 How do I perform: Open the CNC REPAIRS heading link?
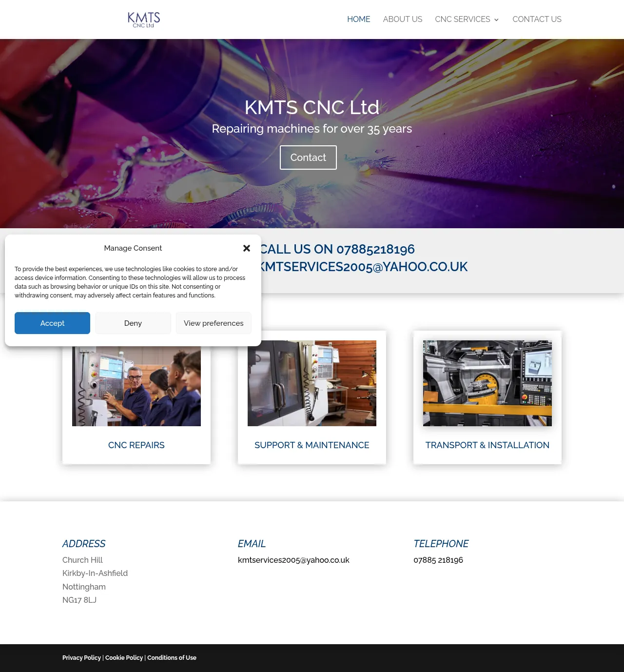[136, 445]
